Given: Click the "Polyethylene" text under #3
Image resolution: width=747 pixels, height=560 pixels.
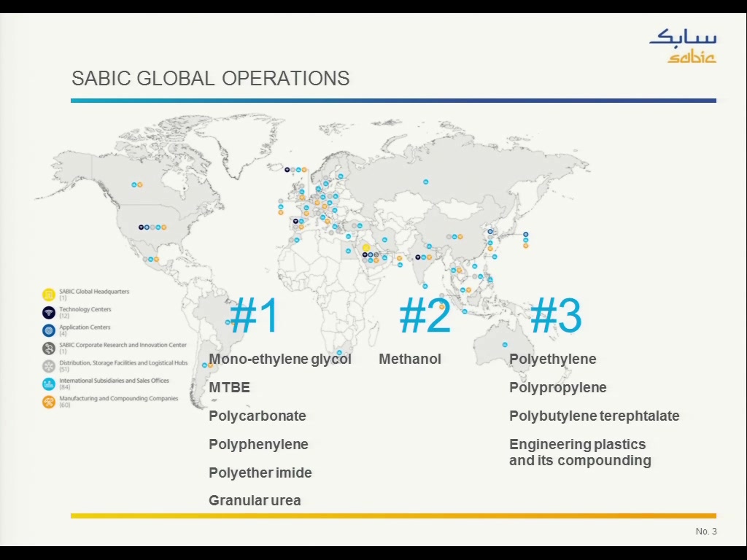Looking at the screenshot, I should pyautogui.click(x=553, y=359).
